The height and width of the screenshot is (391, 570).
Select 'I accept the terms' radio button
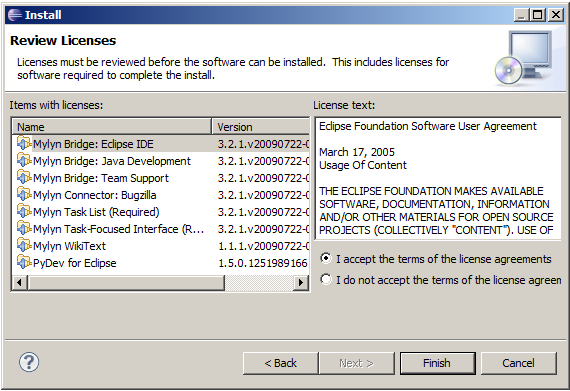point(326,258)
